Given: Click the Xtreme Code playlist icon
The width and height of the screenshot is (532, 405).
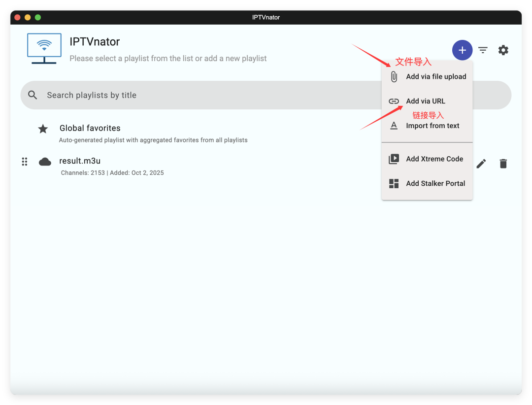Looking at the screenshot, I should [394, 159].
